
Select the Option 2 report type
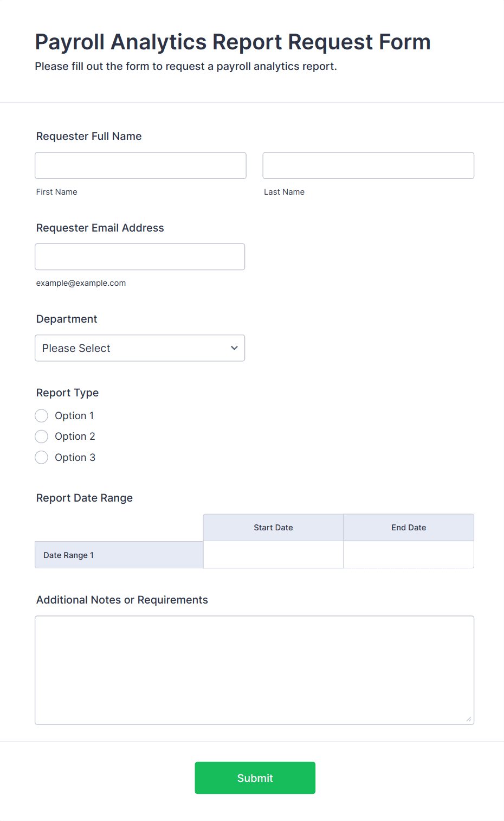click(41, 436)
